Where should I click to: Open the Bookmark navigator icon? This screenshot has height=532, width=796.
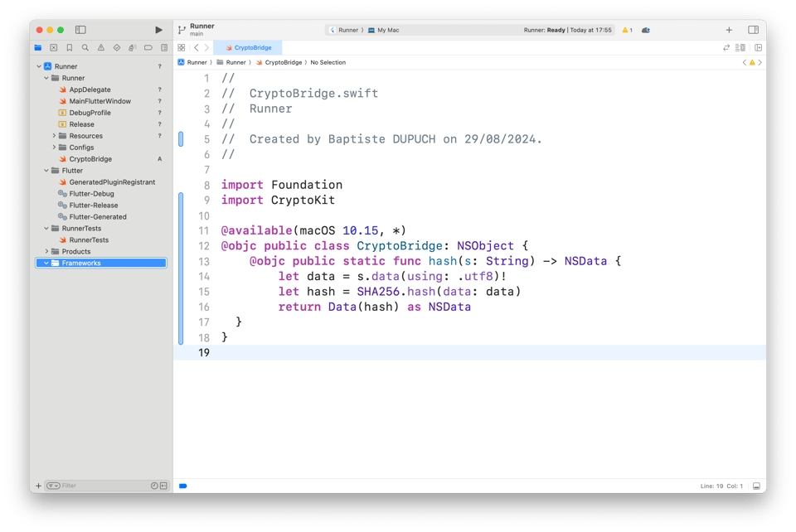(x=70, y=48)
